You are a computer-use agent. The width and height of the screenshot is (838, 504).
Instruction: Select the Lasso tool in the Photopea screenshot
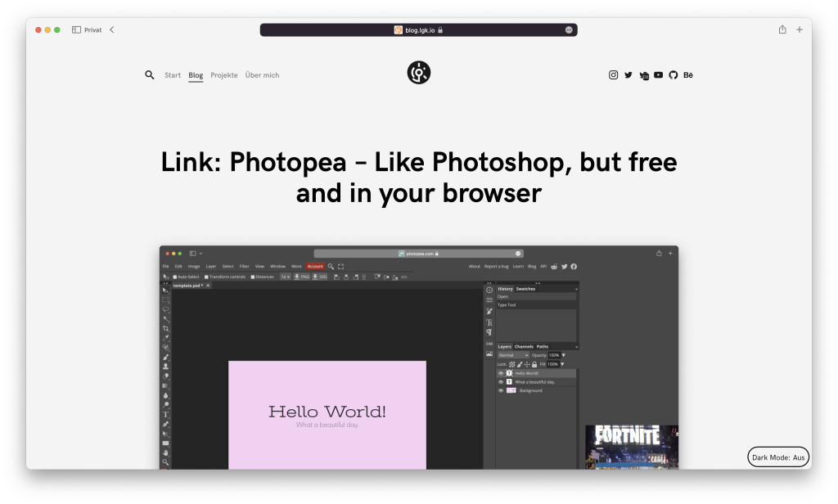click(x=165, y=309)
